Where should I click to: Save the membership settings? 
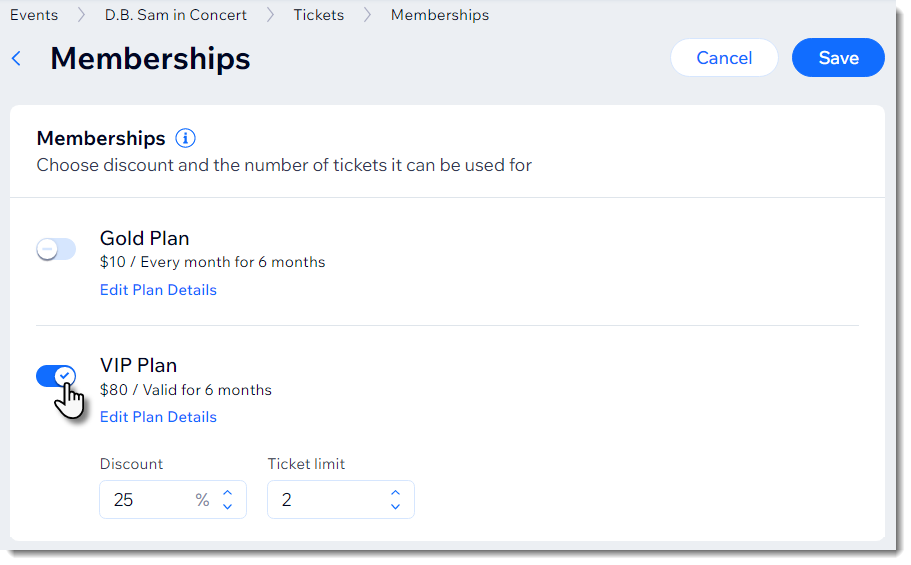(838, 58)
